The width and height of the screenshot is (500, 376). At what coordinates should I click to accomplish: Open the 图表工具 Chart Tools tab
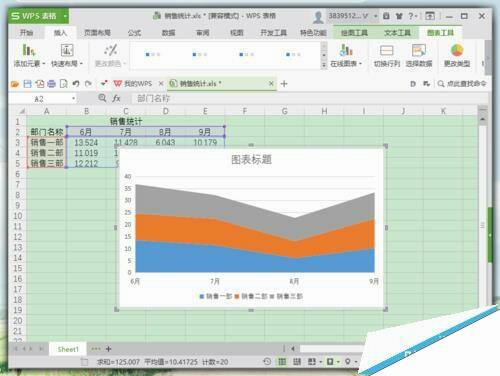pos(440,33)
